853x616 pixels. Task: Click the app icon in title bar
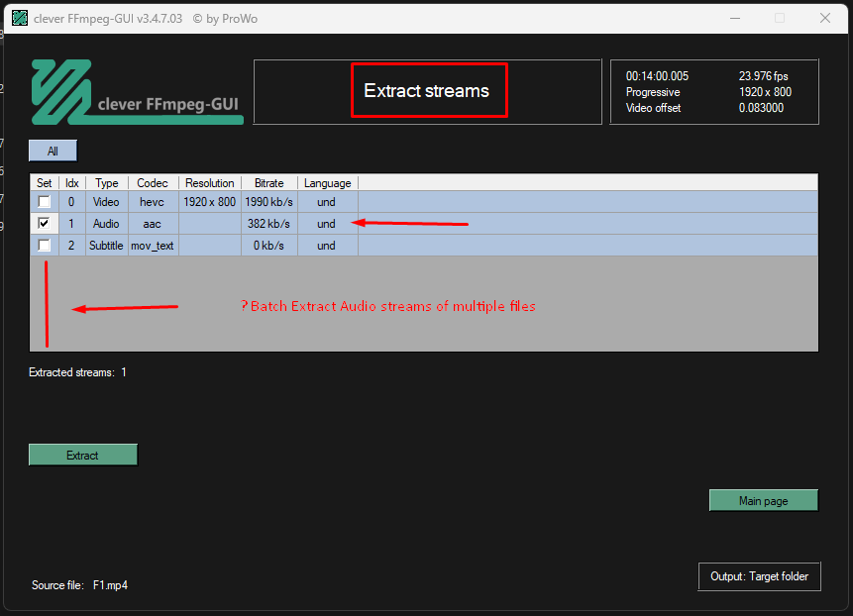(x=20, y=18)
